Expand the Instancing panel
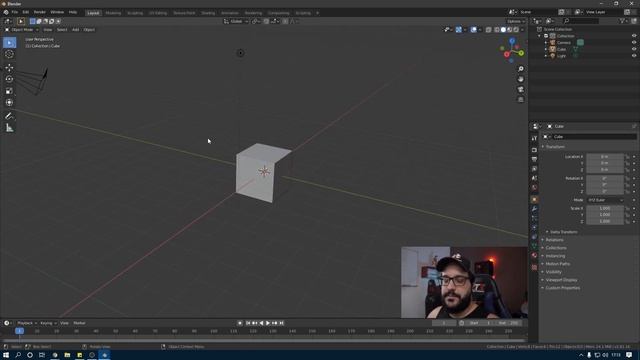 pyautogui.click(x=555, y=256)
